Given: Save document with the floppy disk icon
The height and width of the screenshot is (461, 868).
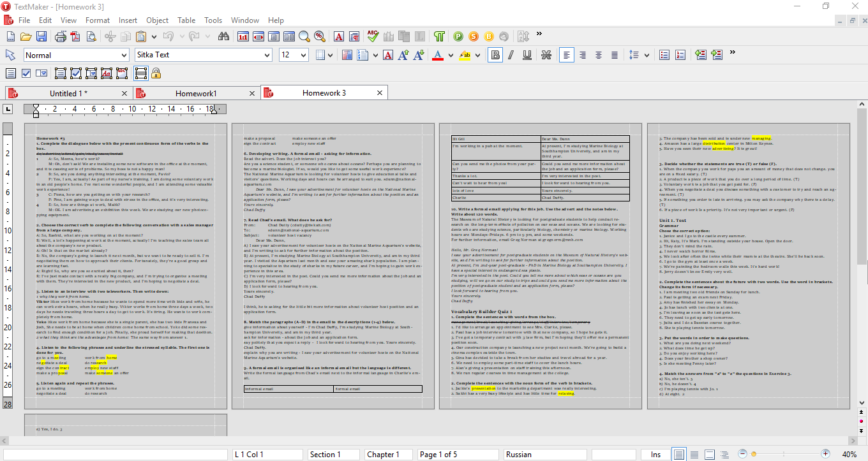Looking at the screenshot, I should (x=41, y=36).
